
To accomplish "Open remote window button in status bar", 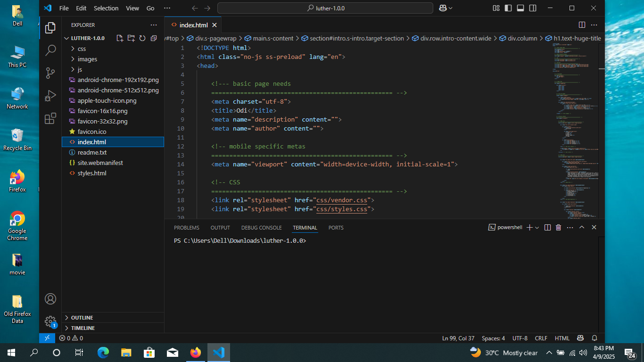I will (47, 338).
